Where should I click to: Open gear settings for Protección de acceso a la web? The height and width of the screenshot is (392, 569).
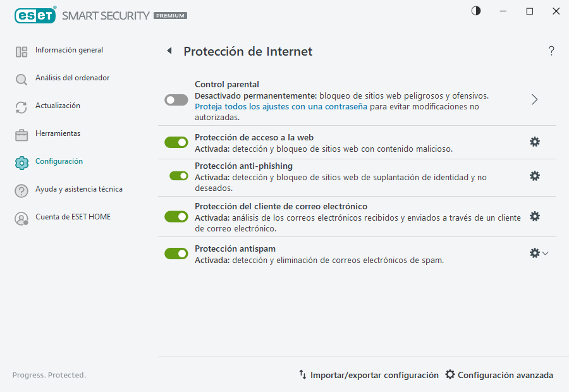[x=534, y=142]
